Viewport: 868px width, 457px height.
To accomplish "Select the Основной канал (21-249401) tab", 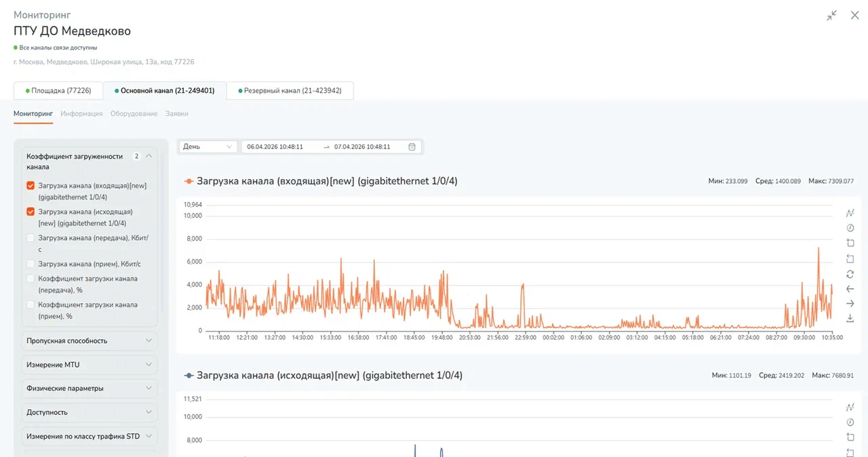I will click(164, 90).
